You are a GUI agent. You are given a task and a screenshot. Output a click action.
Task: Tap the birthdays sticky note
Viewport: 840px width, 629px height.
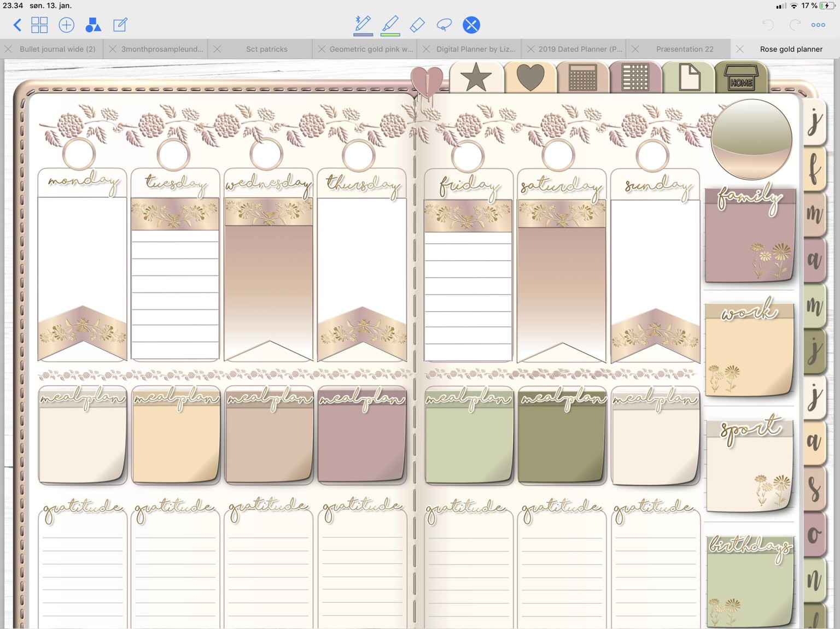(x=750, y=581)
